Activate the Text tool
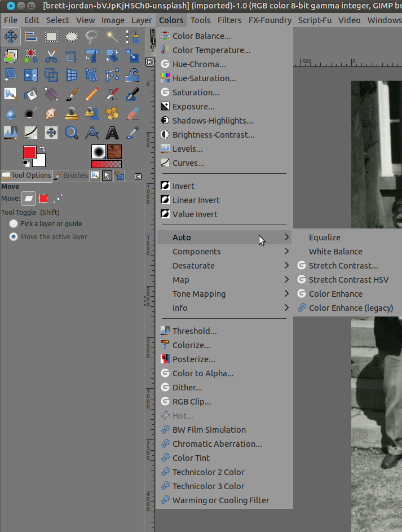402x532 pixels. click(x=112, y=133)
